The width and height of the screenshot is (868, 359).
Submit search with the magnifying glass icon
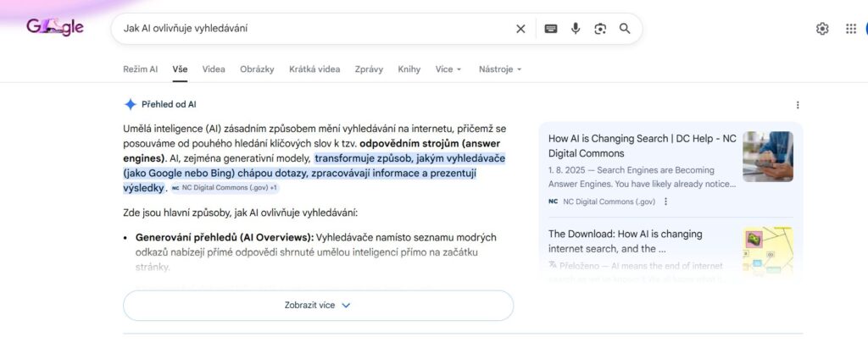click(x=625, y=29)
